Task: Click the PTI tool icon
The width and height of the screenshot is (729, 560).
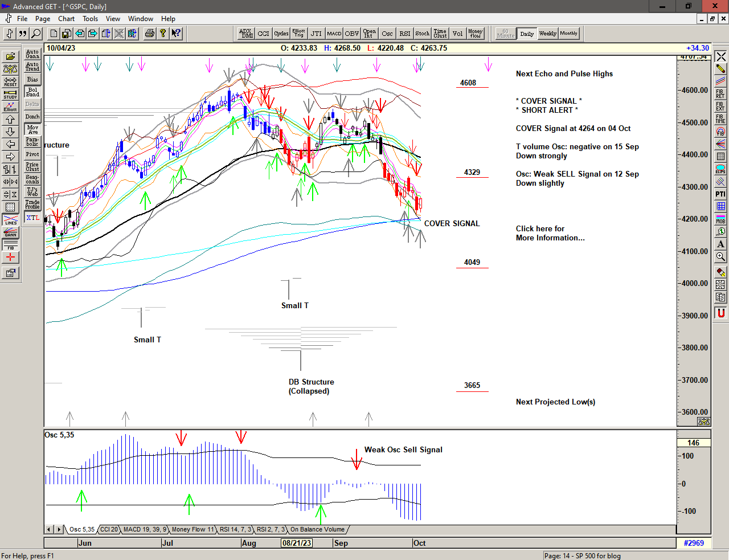Action: 720,194
